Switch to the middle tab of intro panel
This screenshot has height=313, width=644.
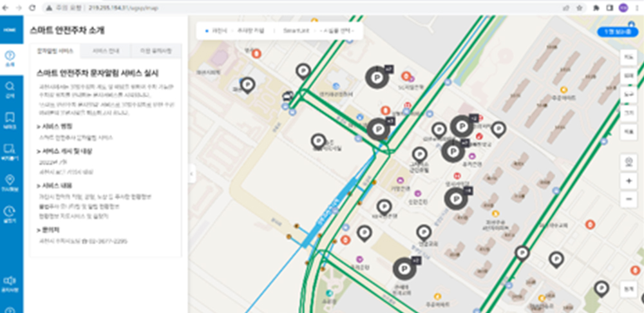(105, 50)
